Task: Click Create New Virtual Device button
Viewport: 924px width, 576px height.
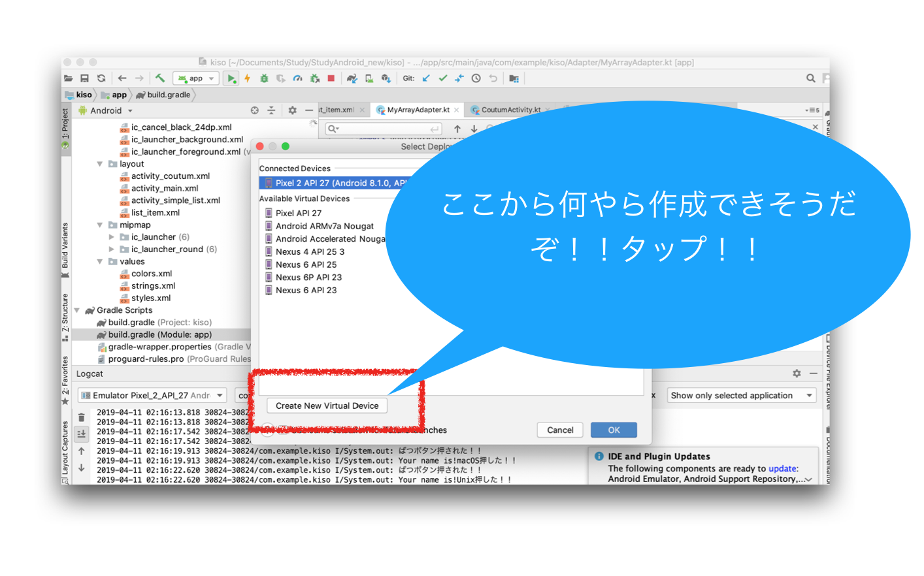Action: coord(327,406)
